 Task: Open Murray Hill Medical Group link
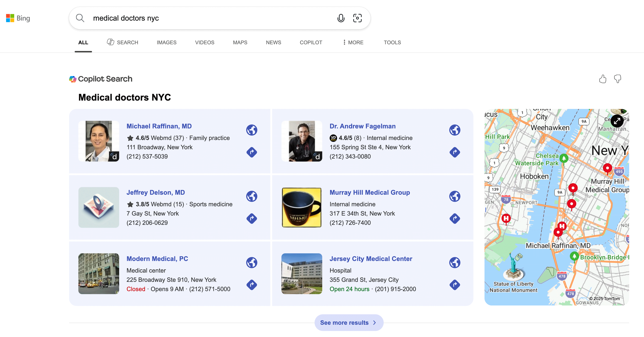370,193
